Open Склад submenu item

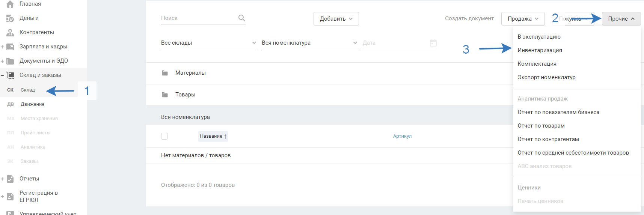pos(28,90)
